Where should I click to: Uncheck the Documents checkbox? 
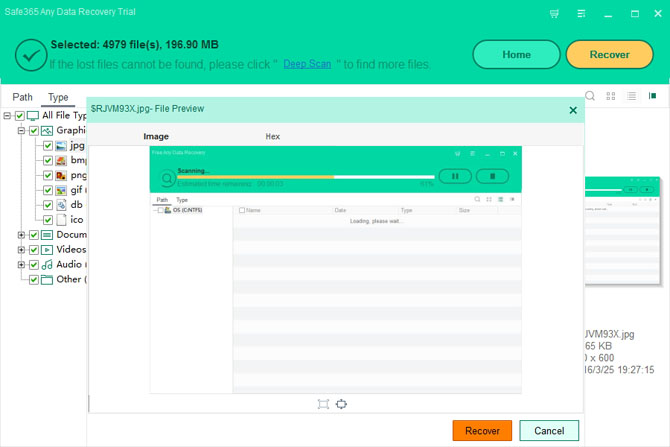point(34,235)
